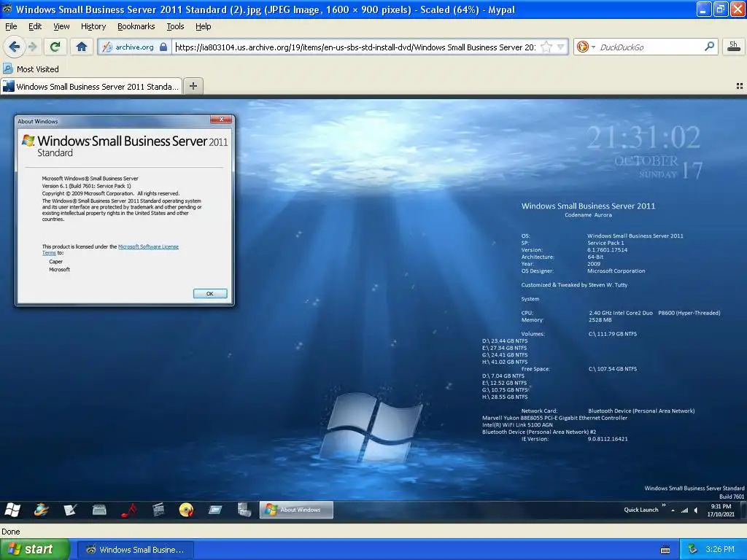Click the network tray icon beside clock
This screenshot has width=747, height=560.
coord(692,550)
